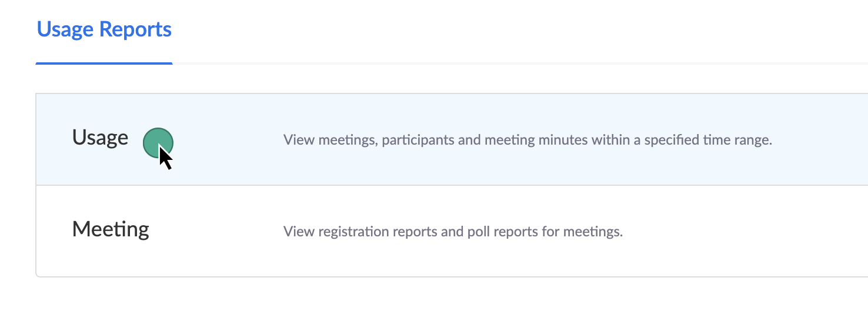Click blank area left of the Usage label

tap(54, 139)
